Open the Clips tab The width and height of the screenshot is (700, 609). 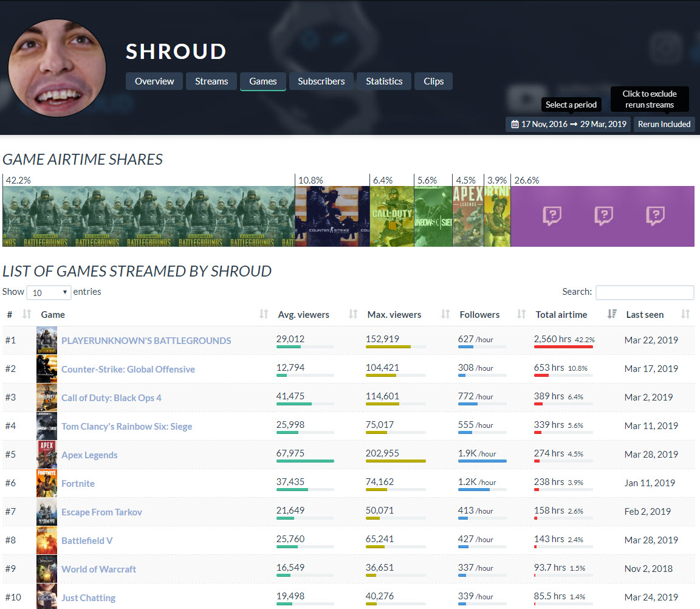point(433,81)
